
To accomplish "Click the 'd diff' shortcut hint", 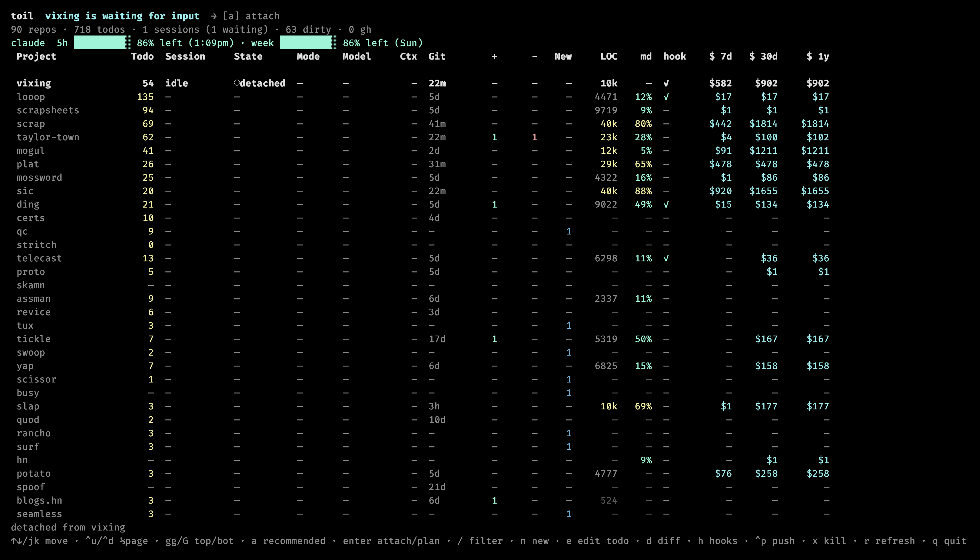I will coord(663,541).
